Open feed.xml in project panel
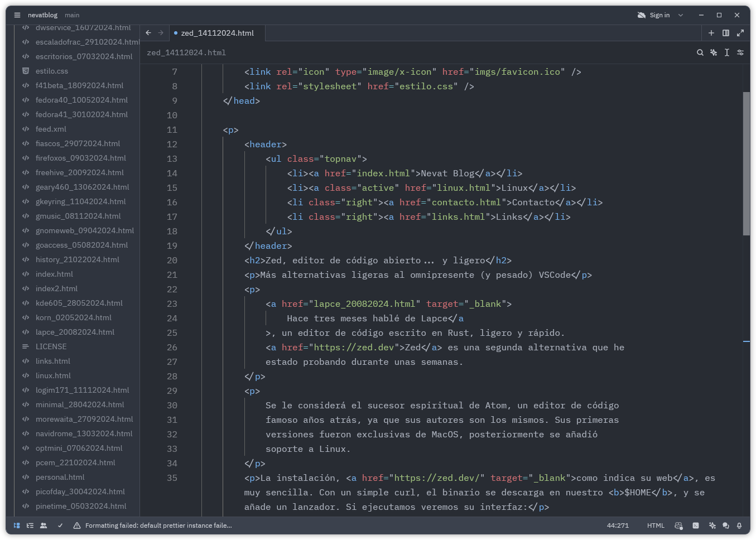Viewport: 756px width, 540px height. click(51, 129)
